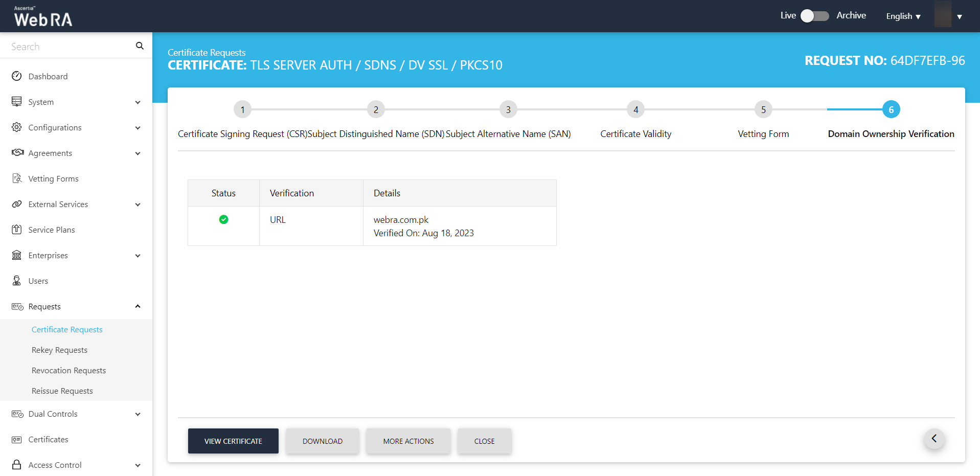The height and width of the screenshot is (476, 980).
Task: Click the CLOSE button
Action: (485, 441)
